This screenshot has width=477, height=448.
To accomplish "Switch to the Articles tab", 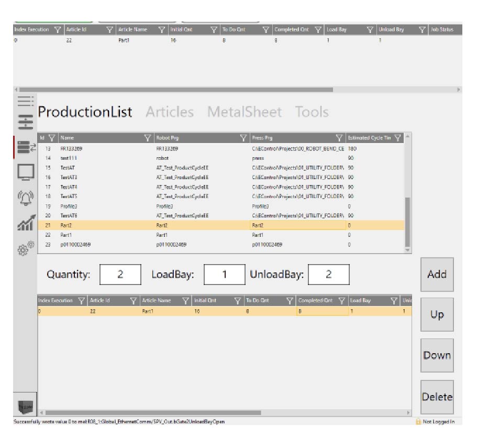I will click(x=170, y=112).
